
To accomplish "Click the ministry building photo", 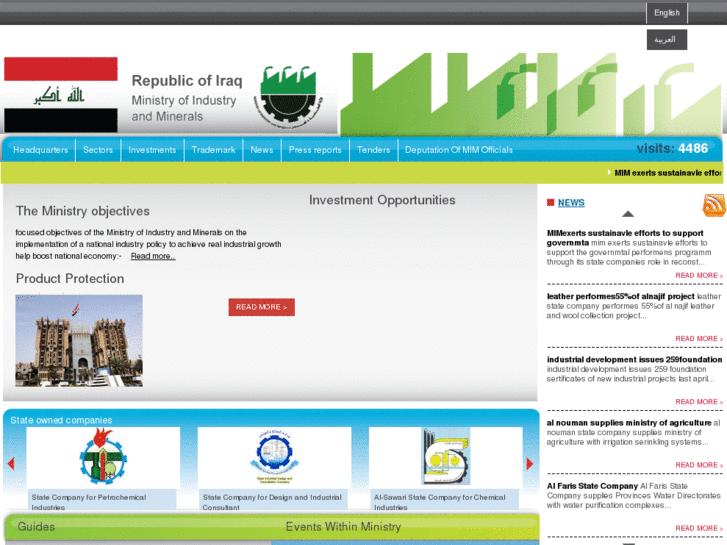I will (79, 340).
